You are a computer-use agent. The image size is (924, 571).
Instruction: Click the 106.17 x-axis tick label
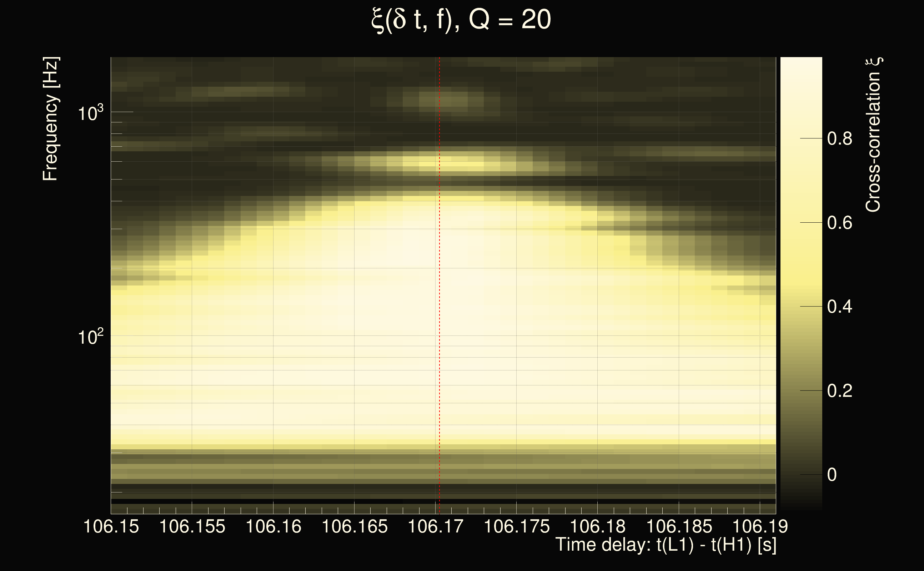pos(436,526)
